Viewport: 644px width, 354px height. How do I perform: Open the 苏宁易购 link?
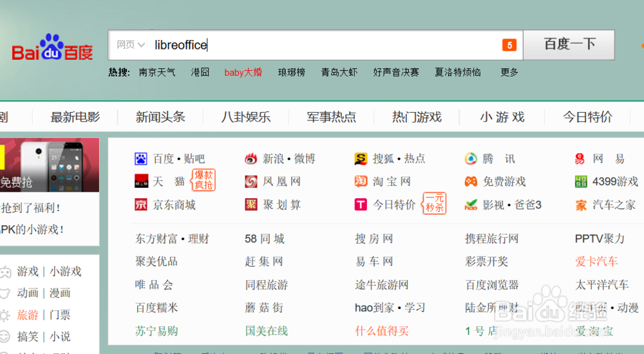156,331
